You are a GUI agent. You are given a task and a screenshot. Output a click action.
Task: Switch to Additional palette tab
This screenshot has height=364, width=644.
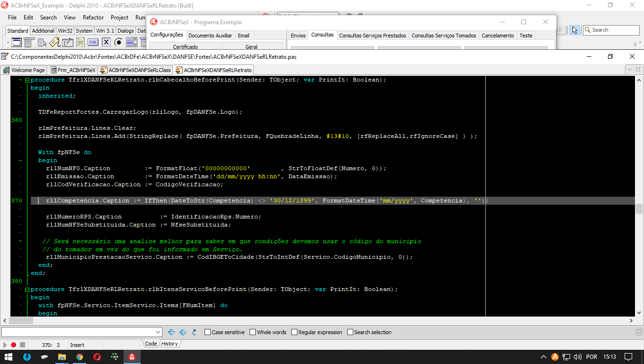click(43, 31)
